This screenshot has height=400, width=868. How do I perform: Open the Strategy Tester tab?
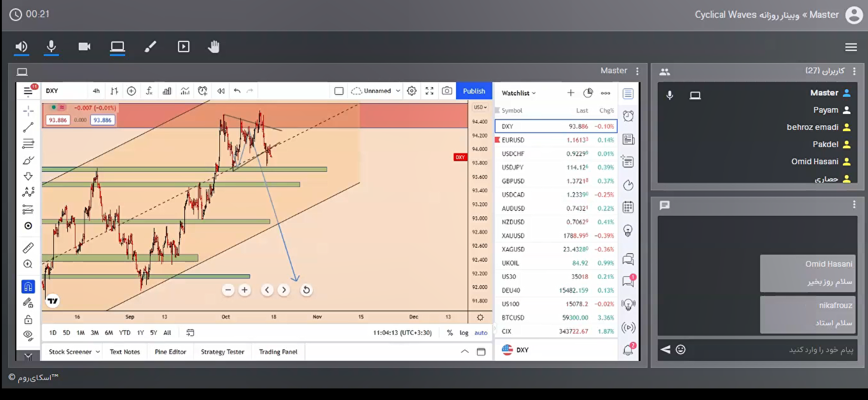pyautogui.click(x=222, y=352)
